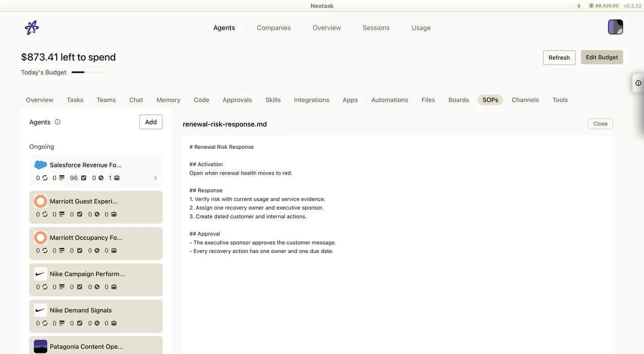
Task: Click the Salesforce cloud logo icon
Action: [x=41, y=165]
